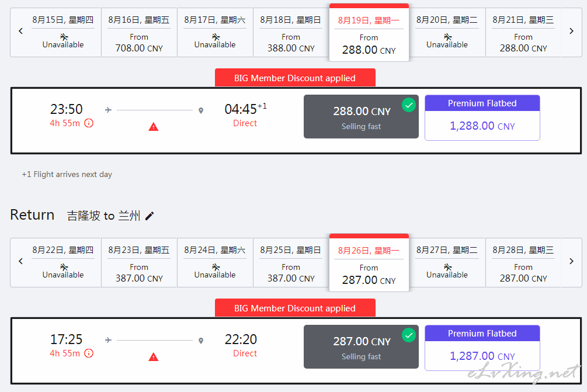This screenshot has width=587, height=392.
Task: Show earlier departure dates with left chevron
Action: (20, 31)
